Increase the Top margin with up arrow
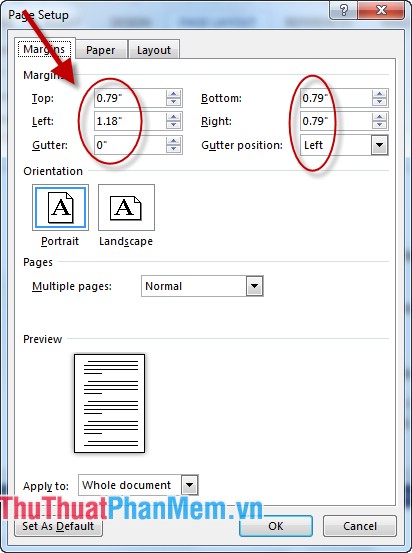This screenshot has width=412, height=553. [x=174, y=94]
